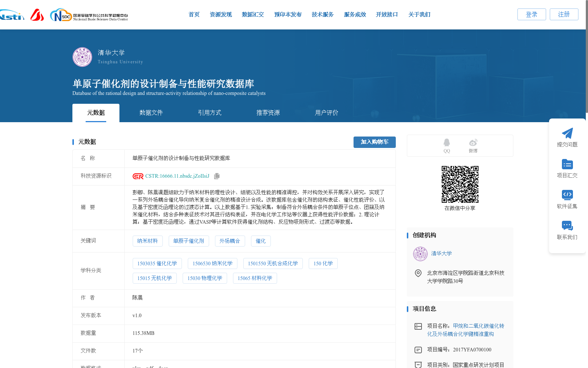Open 数据汇交 navigation item

click(x=253, y=15)
